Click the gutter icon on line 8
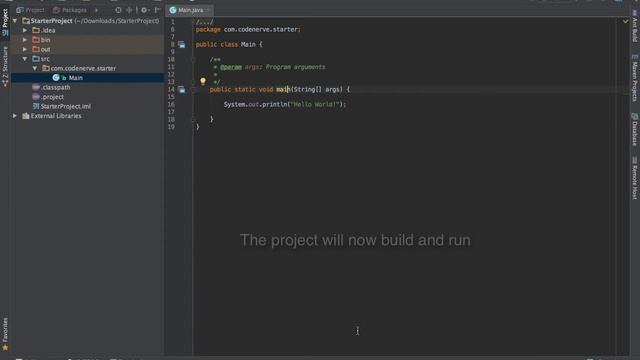 [181, 44]
